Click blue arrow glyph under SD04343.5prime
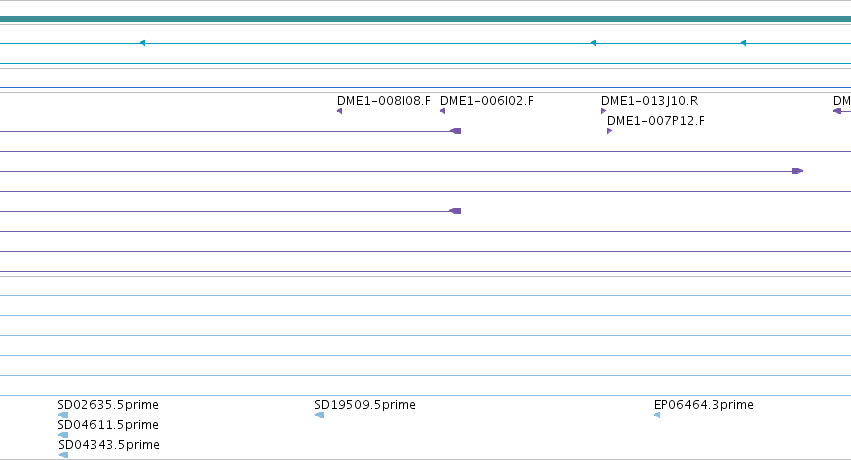Image resolution: width=851 pixels, height=460 pixels. (63, 455)
